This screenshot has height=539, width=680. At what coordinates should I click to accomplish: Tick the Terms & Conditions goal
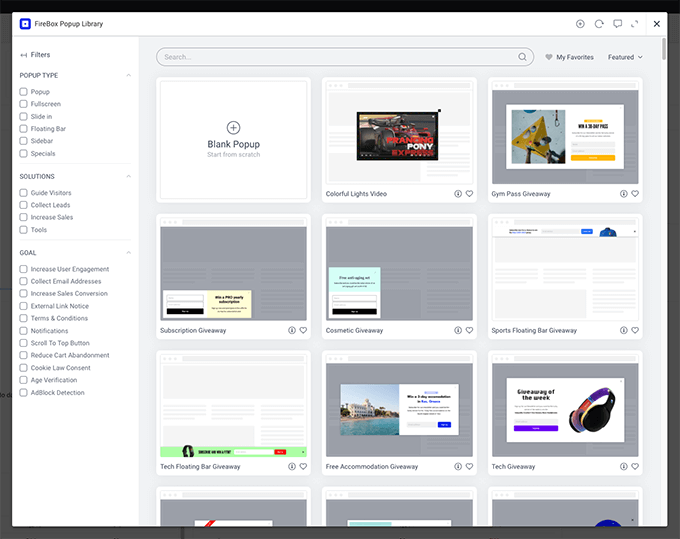point(23,319)
